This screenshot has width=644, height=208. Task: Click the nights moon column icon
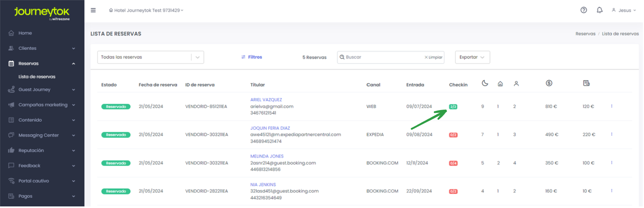click(x=485, y=83)
